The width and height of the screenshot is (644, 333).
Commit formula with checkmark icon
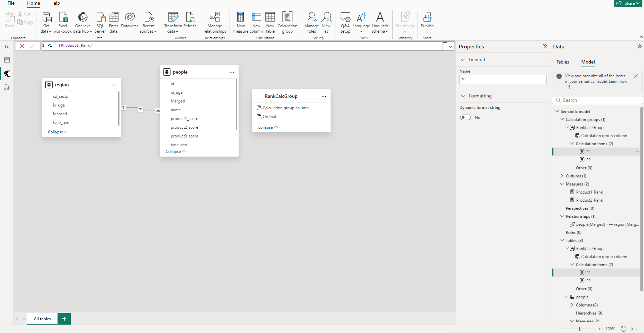point(32,46)
